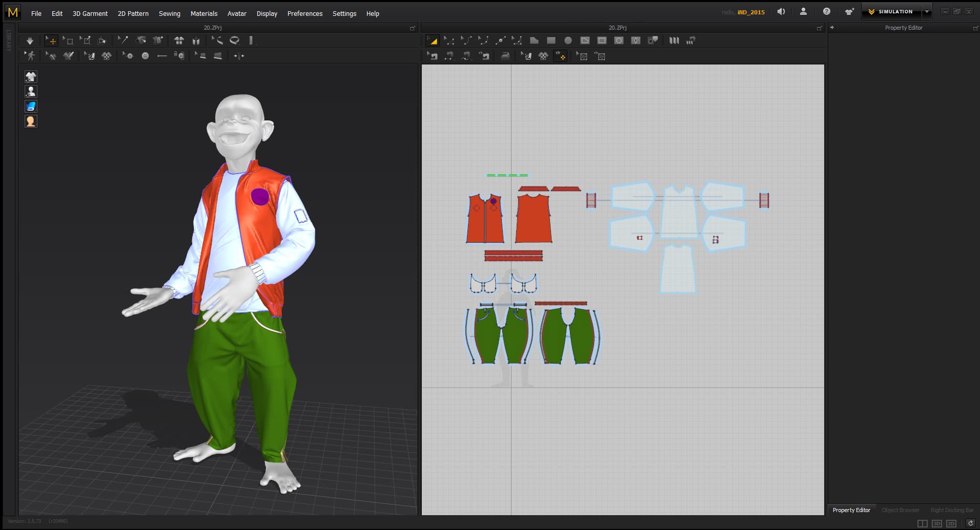
Task: Open help with question mark icon
Action: (826, 12)
